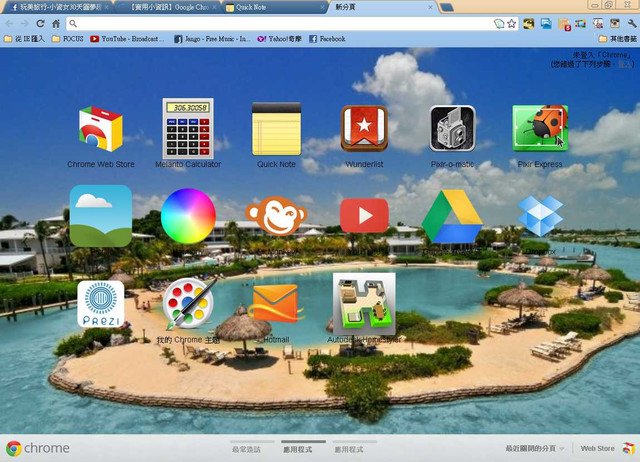Image resolution: width=640 pixels, height=462 pixels.
Task: Close the 新分頁 tab
Action: [430, 7]
